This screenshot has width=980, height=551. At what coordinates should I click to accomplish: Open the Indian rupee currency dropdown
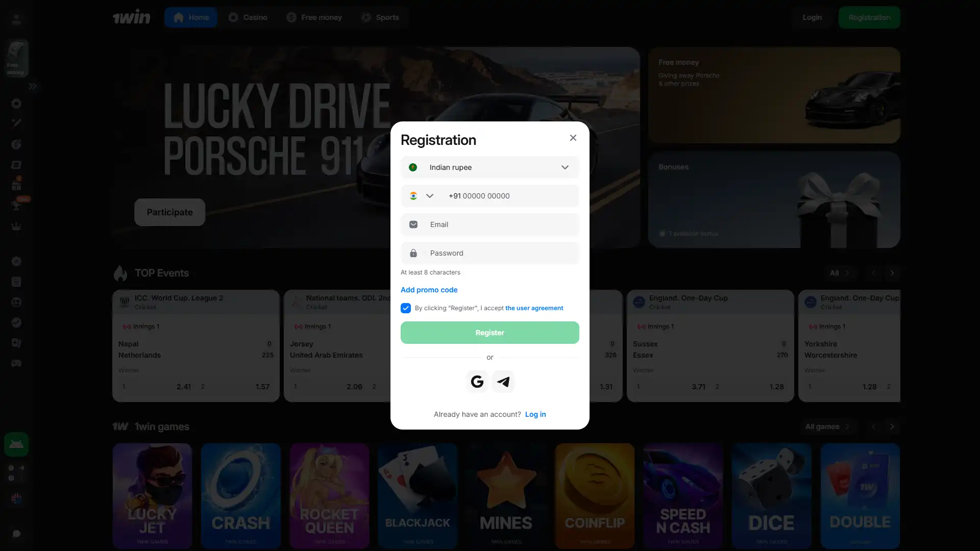click(490, 167)
